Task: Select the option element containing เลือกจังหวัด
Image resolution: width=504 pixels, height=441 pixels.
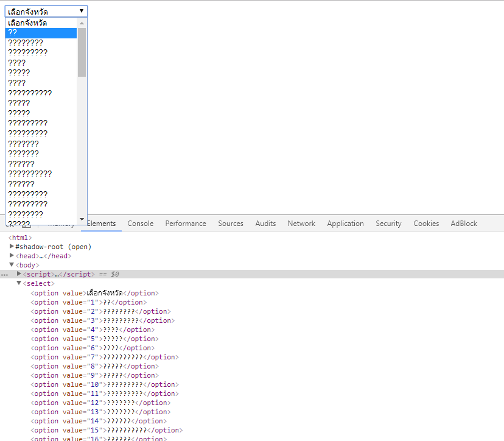Action: coord(95,293)
